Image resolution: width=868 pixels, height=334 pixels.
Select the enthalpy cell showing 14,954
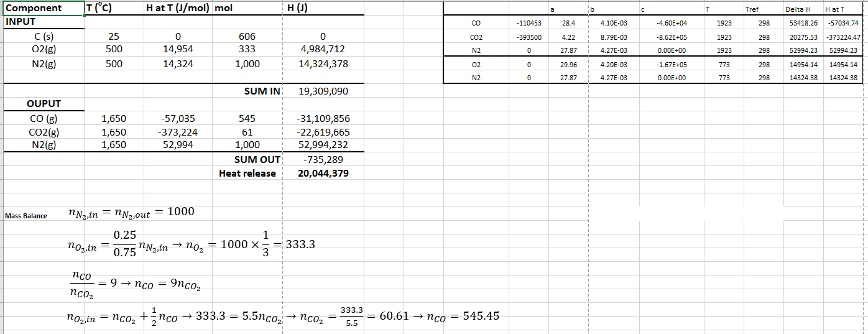(177, 49)
